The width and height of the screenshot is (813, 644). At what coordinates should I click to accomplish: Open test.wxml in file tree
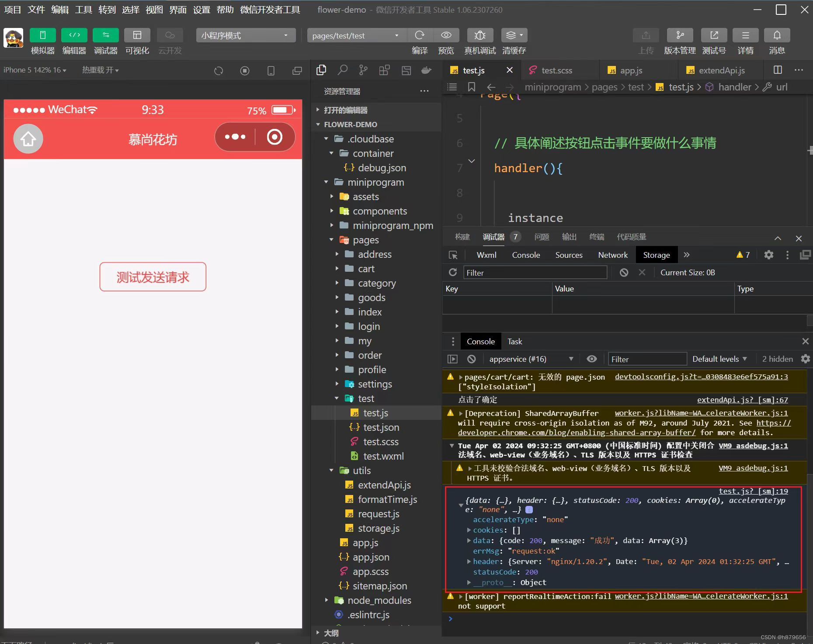click(x=383, y=456)
